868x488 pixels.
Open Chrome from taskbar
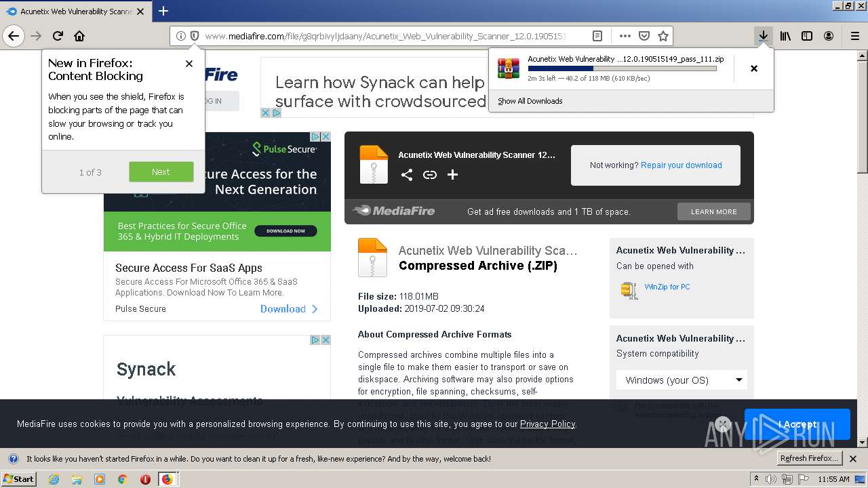click(123, 479)
